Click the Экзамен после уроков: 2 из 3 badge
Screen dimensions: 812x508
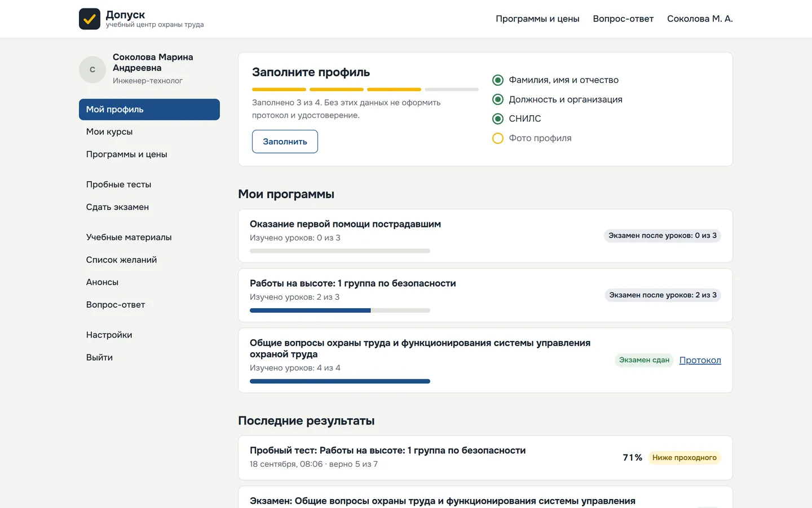tap(663, 295)
